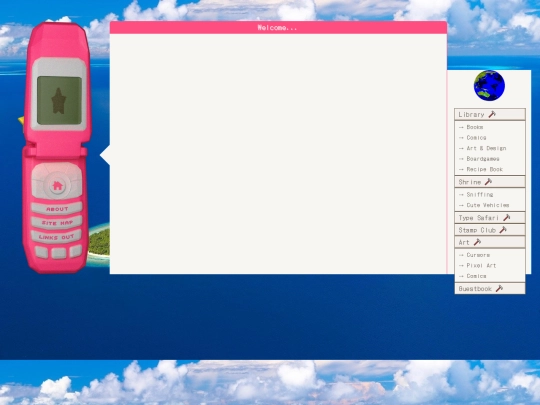The height and width of the screenshot is (405, 540).
Task: Click the hammer icon beside Art
Action: (x=477, y=242)
